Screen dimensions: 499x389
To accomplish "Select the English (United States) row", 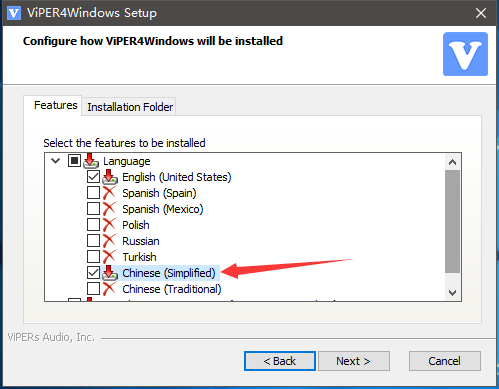I will (176, 177).
